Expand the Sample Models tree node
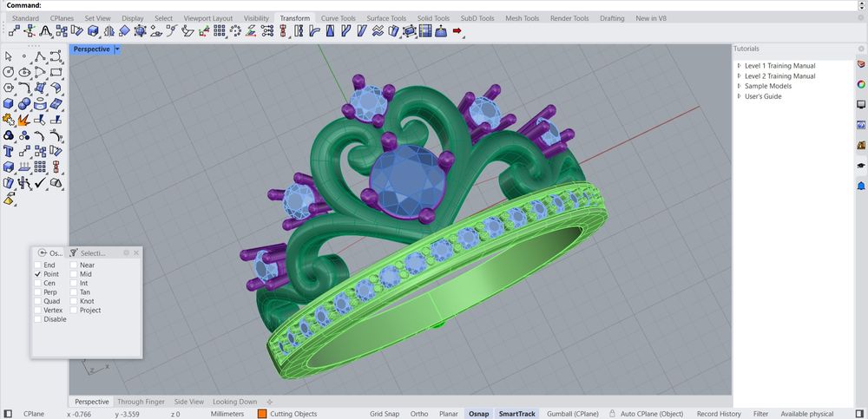The height and width of the screenshot is (419, 868). pos(740,86)
